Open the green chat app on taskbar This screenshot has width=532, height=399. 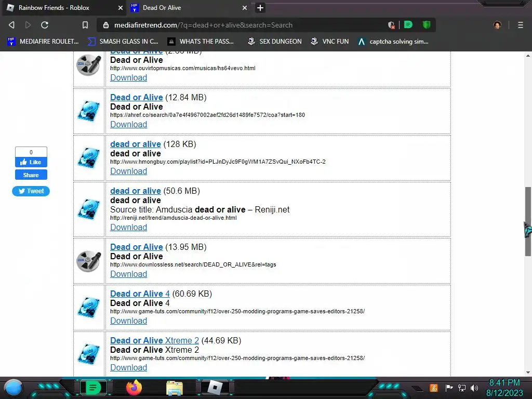pos(93,388)
